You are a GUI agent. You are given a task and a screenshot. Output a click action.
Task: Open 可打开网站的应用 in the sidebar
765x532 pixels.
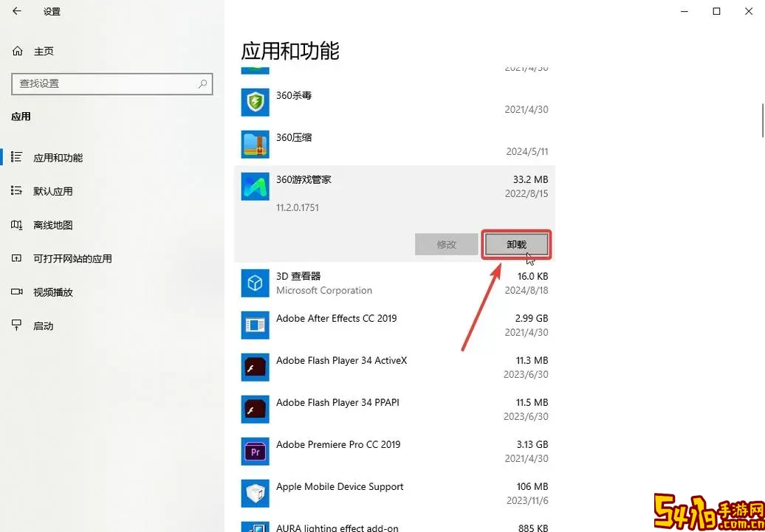pyautogui.click(x=72, y=258)
